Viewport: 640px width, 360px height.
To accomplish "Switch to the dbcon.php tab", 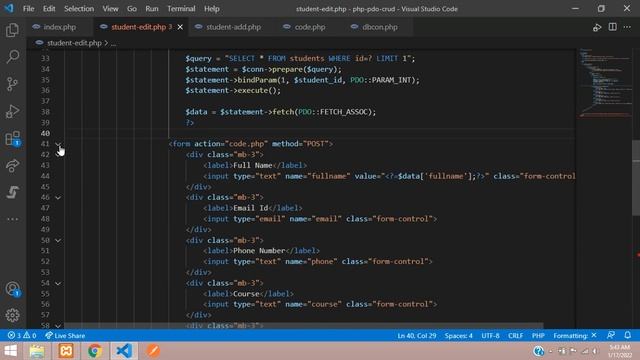I will coord(380,27).
